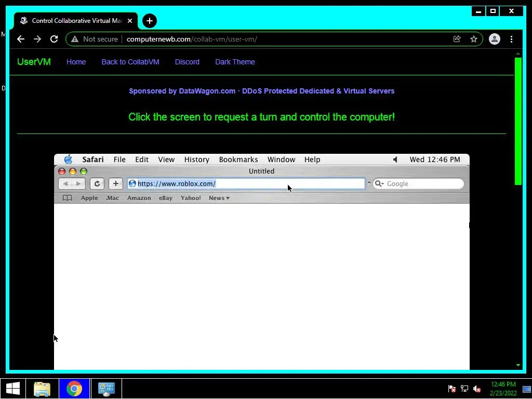Click the roblox.com URL field in Safari

[x=246, y=183]
